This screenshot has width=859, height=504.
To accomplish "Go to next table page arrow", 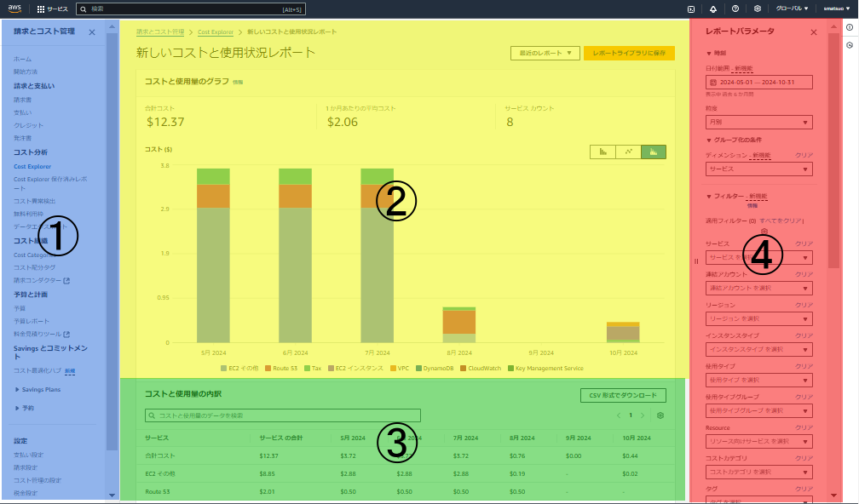I will pyautogui.click(x=643, y=415).
